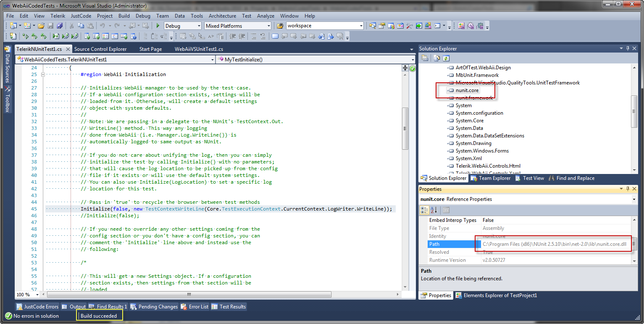Open Solution Explorer via toolbar icon

(373, 26)
